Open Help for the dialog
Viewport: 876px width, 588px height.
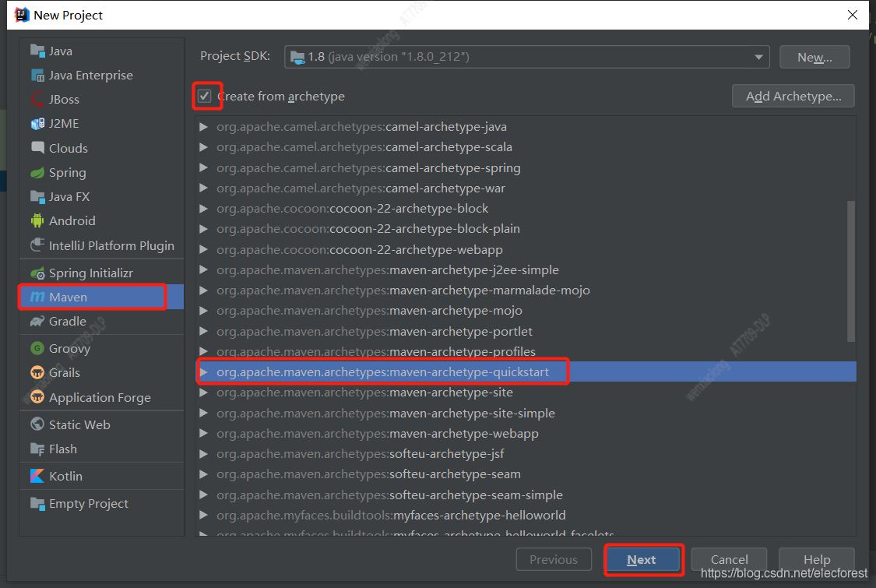pyautogui.click(x=817, y=559)
